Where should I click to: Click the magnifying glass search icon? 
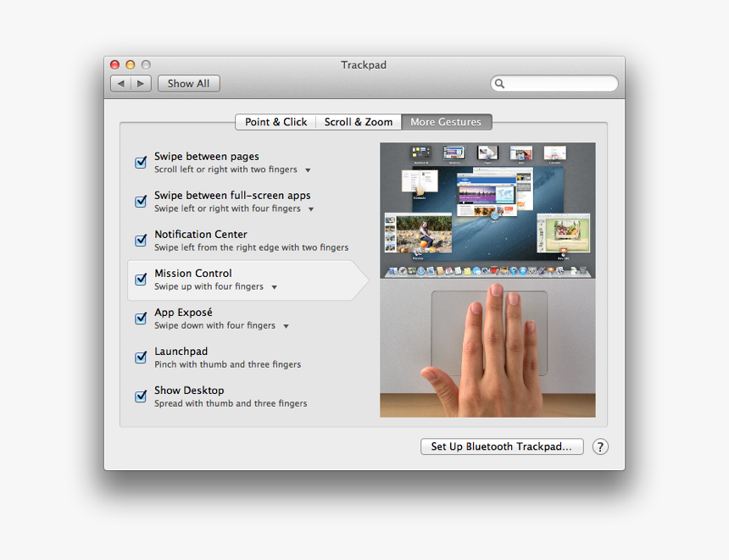500,84
